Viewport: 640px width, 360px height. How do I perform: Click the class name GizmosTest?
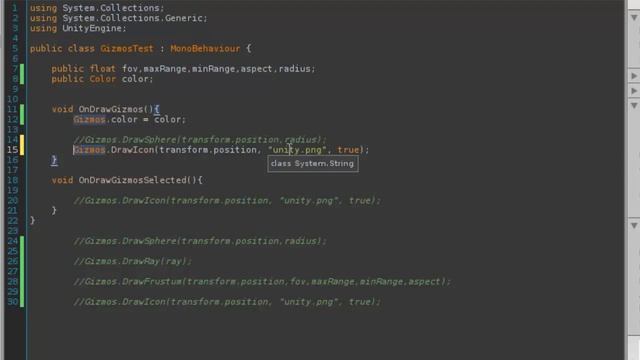click(127, 49)
